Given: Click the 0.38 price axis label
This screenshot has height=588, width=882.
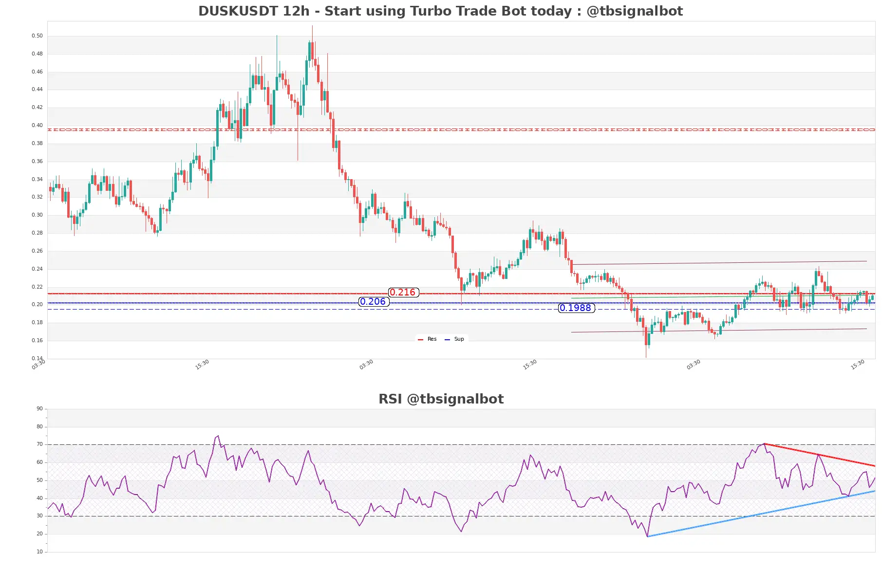Looking at the screenshot, I should point(37,144).
